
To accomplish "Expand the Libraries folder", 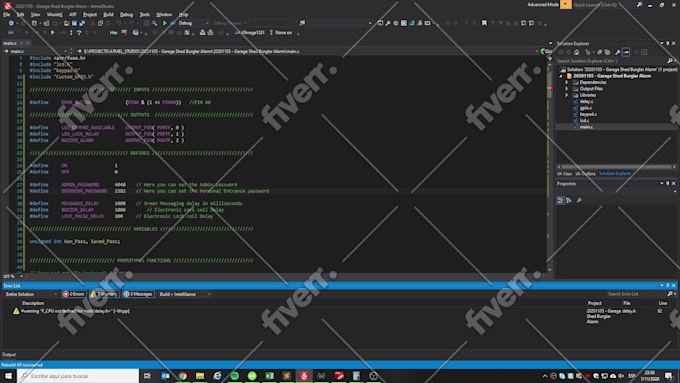I will [x=566, y=95].
